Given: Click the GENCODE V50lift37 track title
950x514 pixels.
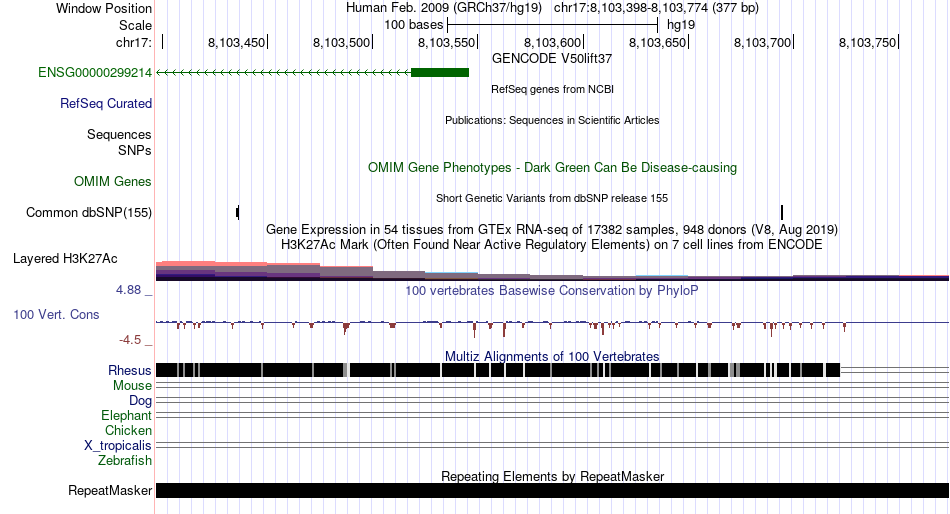Looking at the screenshot, I should pyautogui.click(x=552, y=59).
